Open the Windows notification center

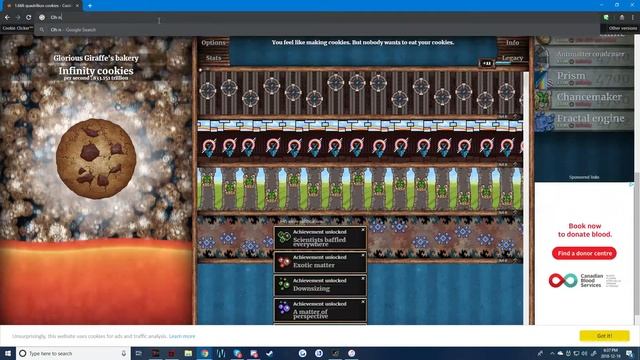coord(630,353)
